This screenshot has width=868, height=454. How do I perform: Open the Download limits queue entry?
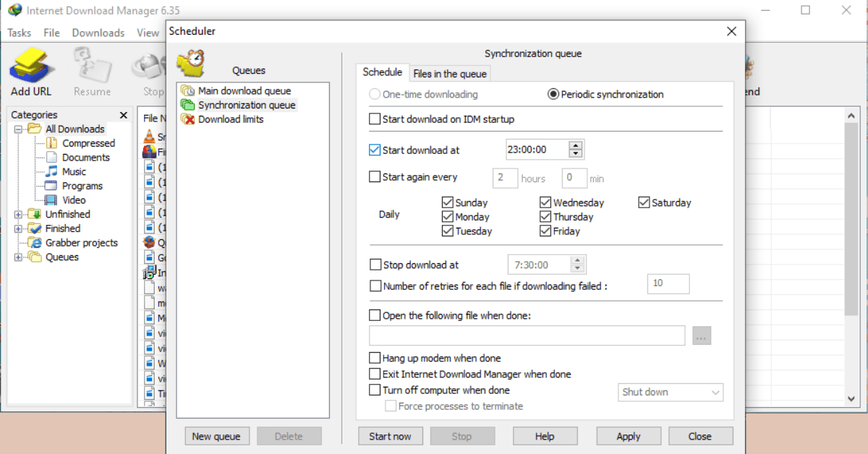tap(230, 119)
